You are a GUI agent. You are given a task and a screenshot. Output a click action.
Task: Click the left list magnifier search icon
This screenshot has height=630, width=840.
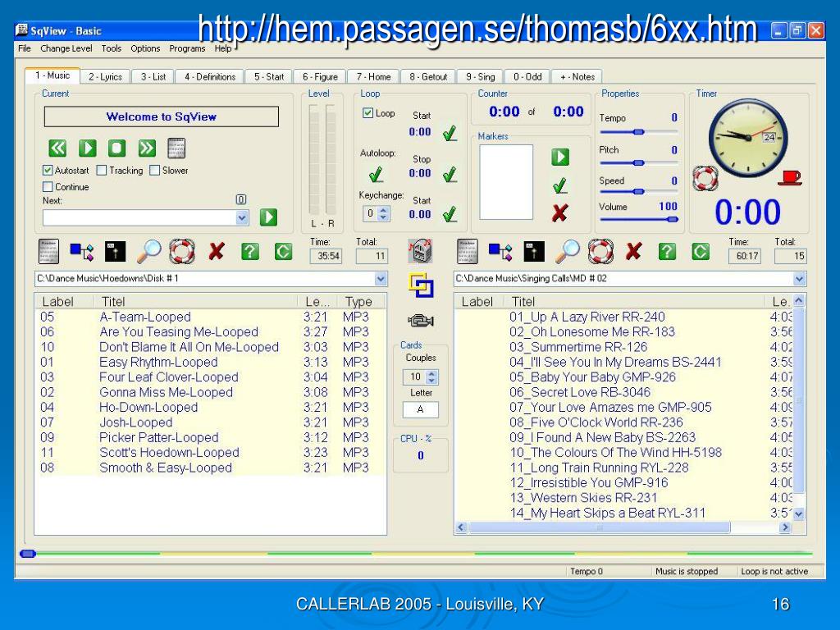coord(149,252)
